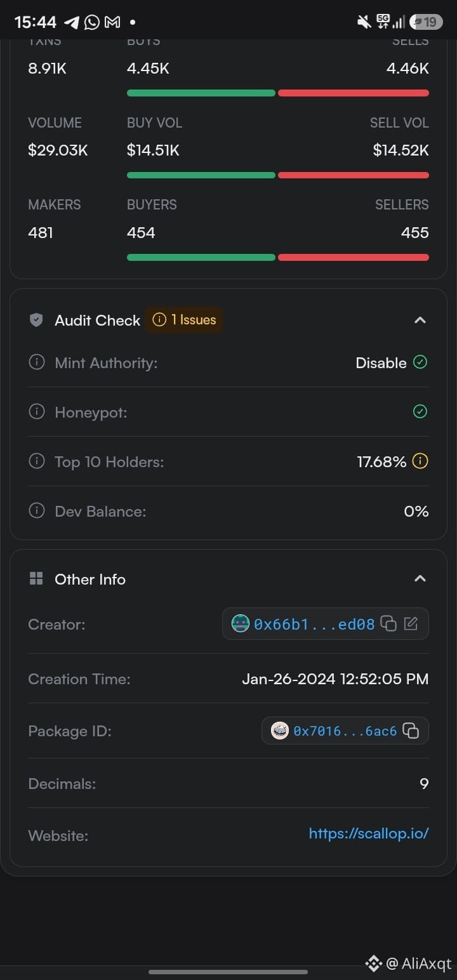
Task: Tap the green check next to Disable
Action: tap(420, 362)
